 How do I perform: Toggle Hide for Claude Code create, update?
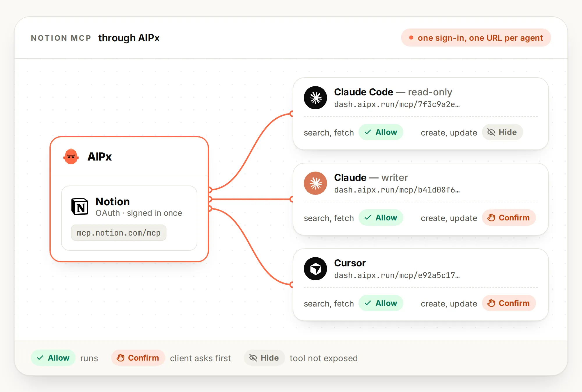[502, 132]
